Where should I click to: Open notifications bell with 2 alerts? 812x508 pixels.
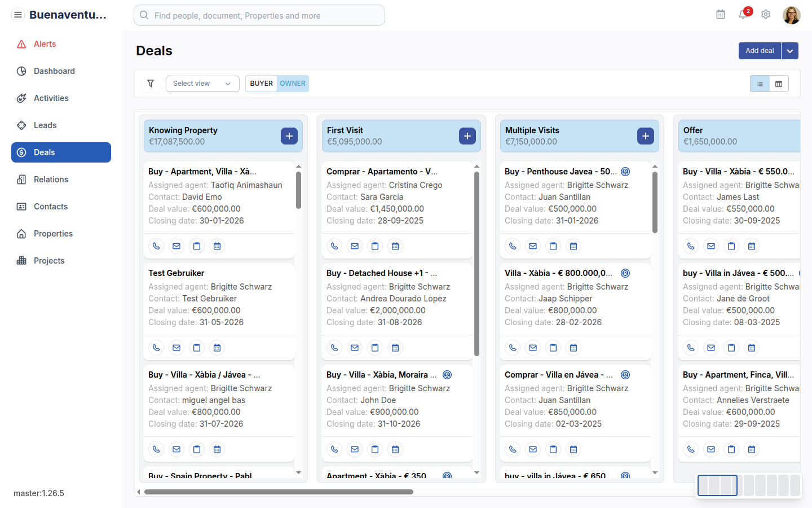pos(743,14)
